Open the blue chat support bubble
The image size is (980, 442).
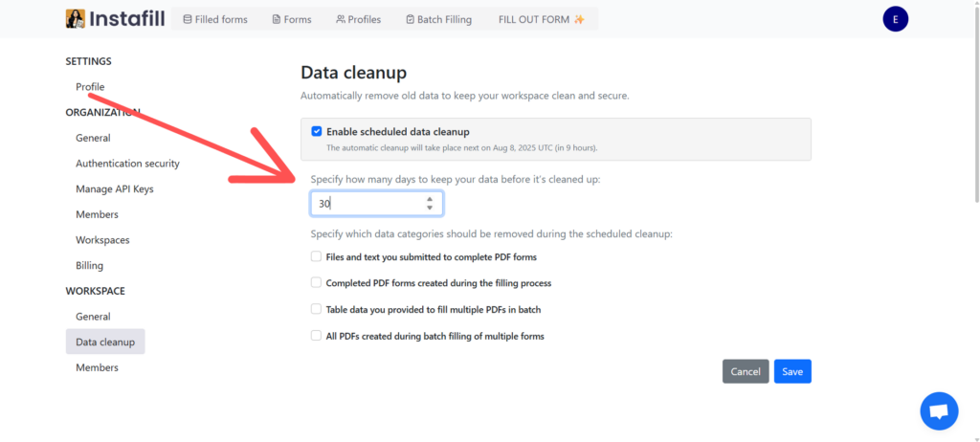939,410
